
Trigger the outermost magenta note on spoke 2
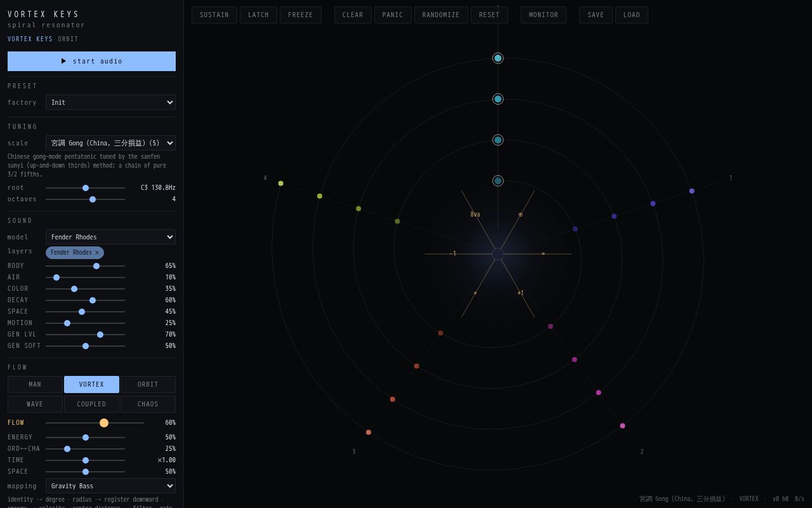coord(622,426)
